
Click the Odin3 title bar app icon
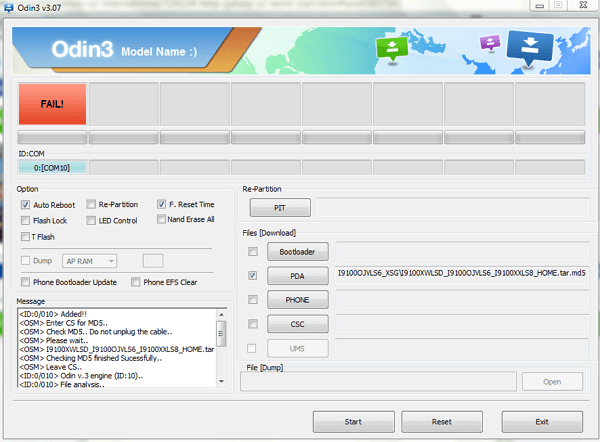click(8, 7)
